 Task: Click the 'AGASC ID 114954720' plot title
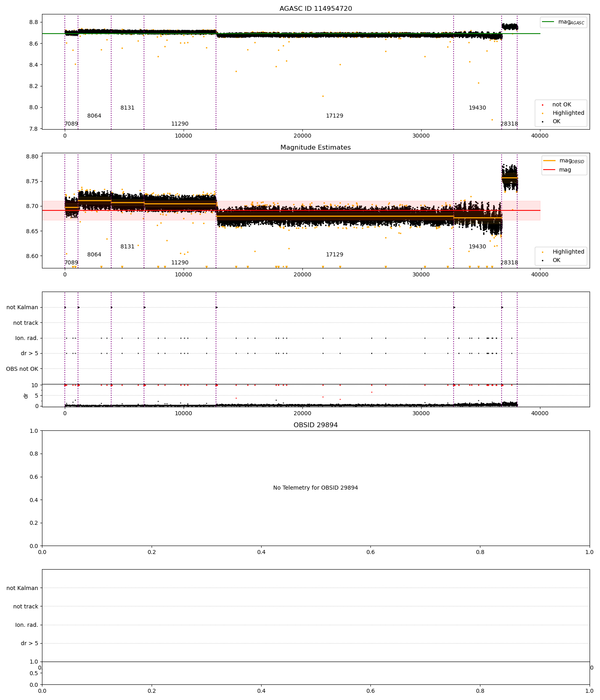point(316,9)
